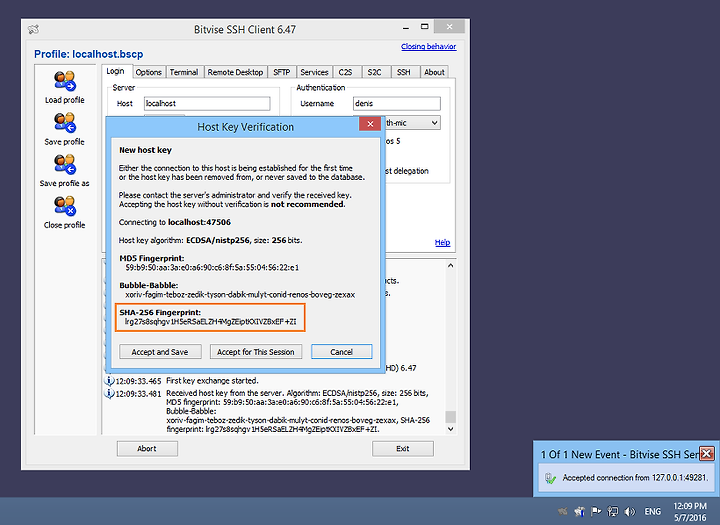Click the Bubble-Babble value text
The height and width of the screenshot is (525, 720).
240,294
